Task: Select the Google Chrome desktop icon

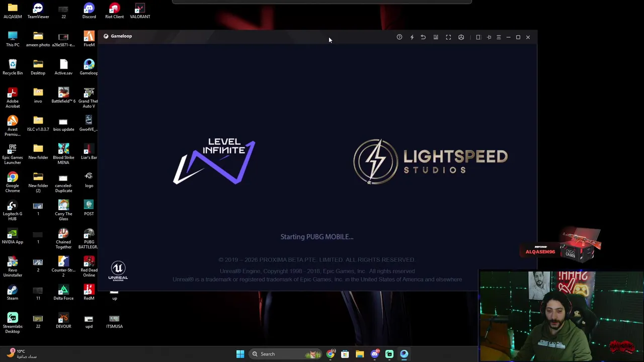Action: click(13, 183)
